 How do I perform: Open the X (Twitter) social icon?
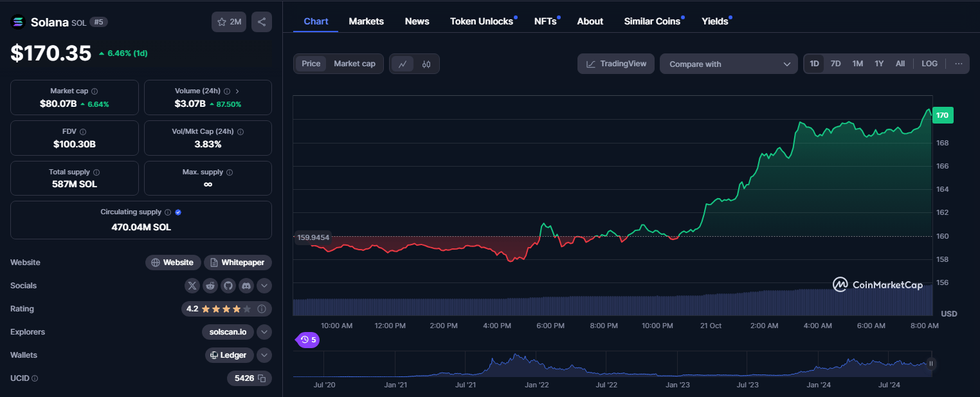click(x=192, y=286)
